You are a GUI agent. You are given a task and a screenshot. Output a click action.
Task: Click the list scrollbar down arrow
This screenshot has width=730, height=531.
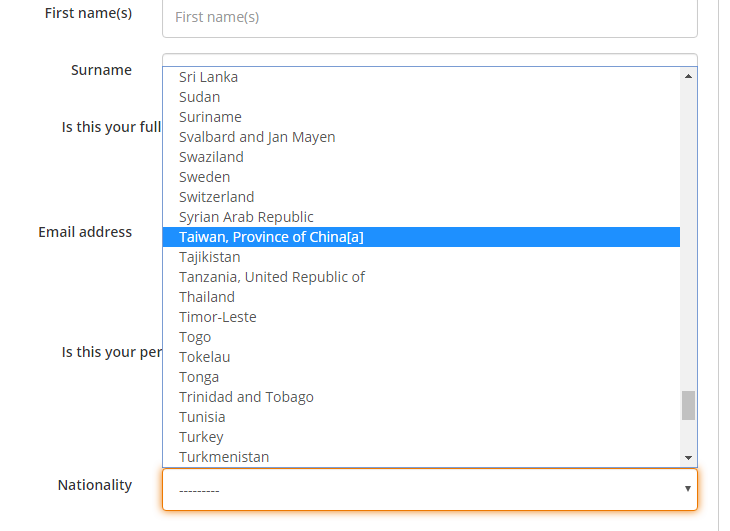pyautogui.click(x=688, y=457)
